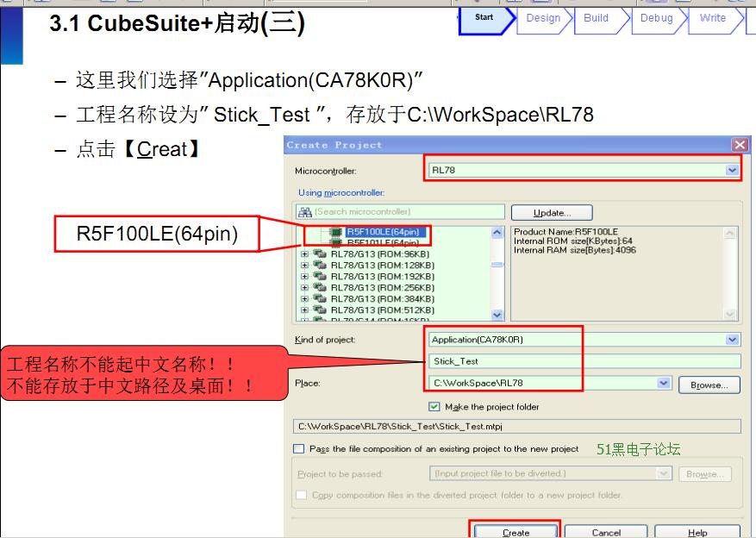Expand the RL78/G13 (ROM:128KB) node

click(x=304, y=265)
